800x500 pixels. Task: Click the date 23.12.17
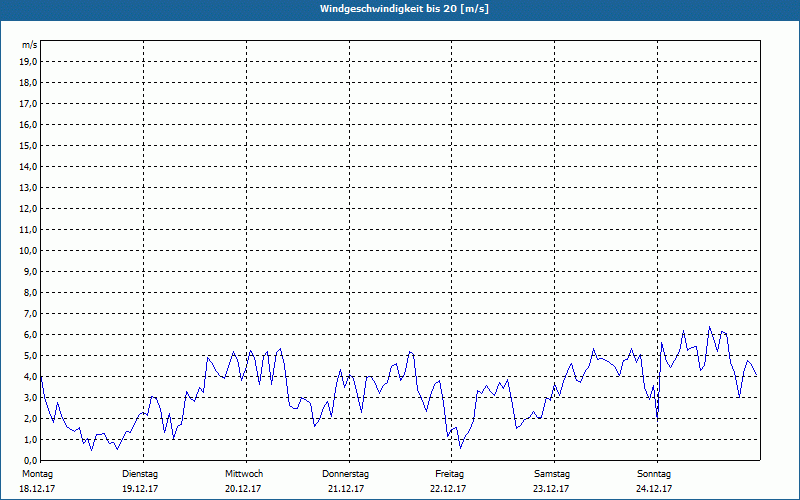(x=551, y=489)
